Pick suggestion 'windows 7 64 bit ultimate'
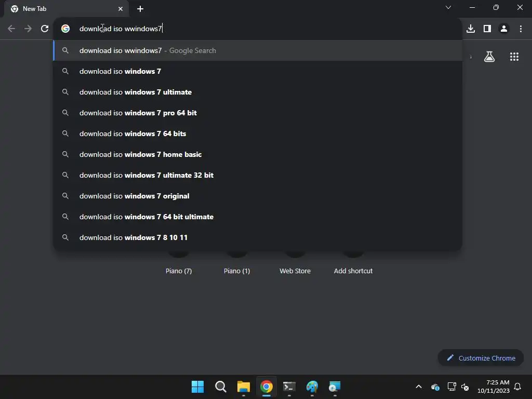Screen dimensions: 532x399 tap(258, 217)
